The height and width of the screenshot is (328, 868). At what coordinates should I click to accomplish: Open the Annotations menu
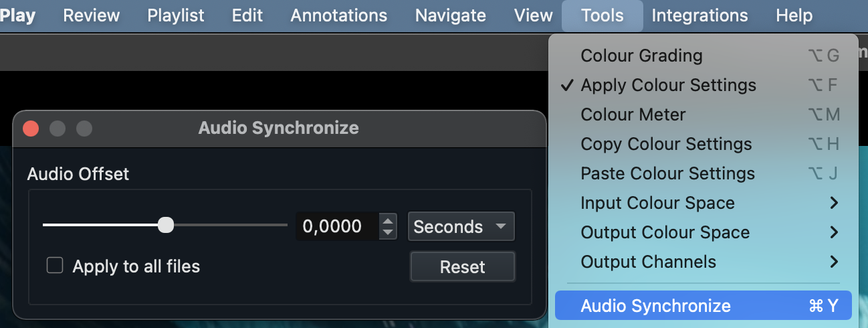(338, 15)
